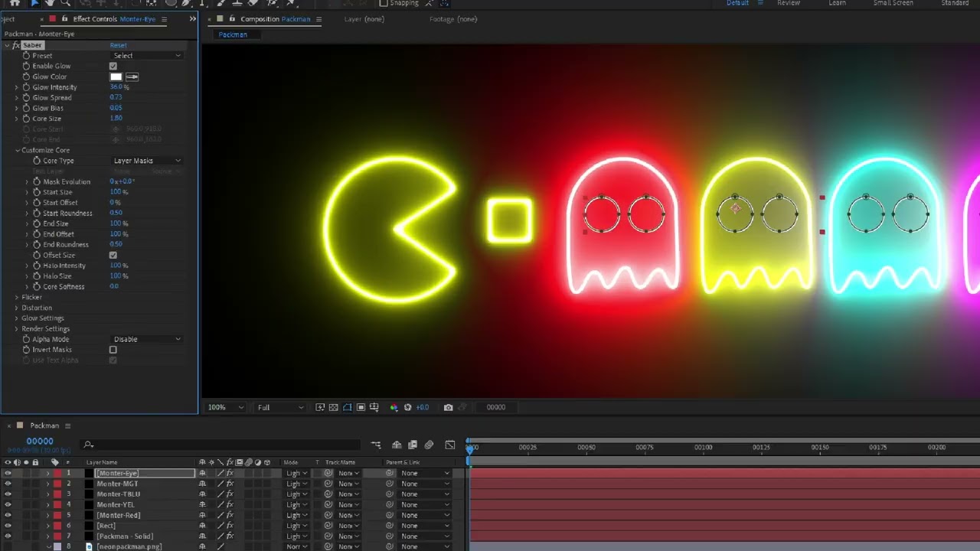Open the Saber Preset dropdown
This screenshot has width=980, height=551.
(x=147, y=56)
